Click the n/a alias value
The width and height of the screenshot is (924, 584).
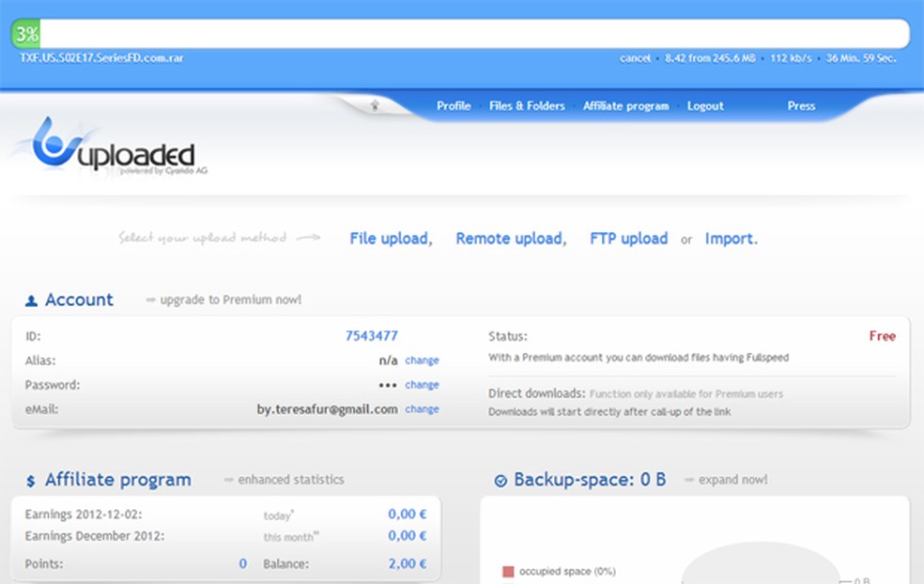pyautogui.click(x=388, y=360)
